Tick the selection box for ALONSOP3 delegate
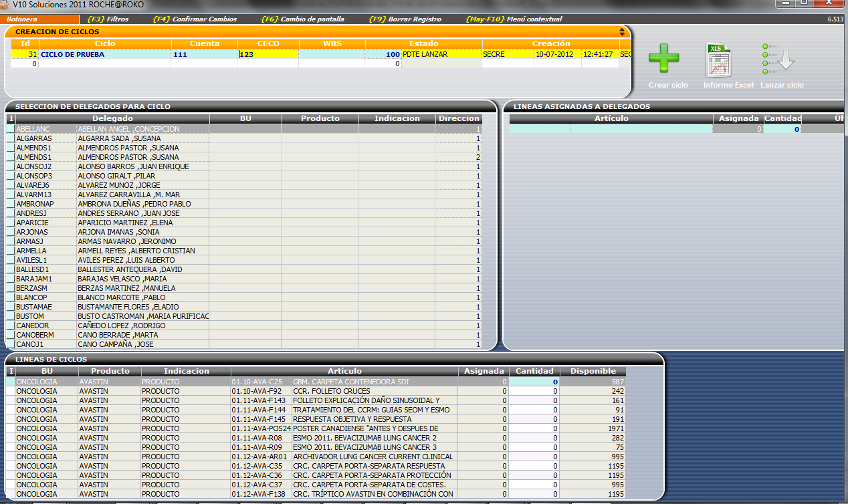Viewport: 848px width, 504px height. coord(10,176)
